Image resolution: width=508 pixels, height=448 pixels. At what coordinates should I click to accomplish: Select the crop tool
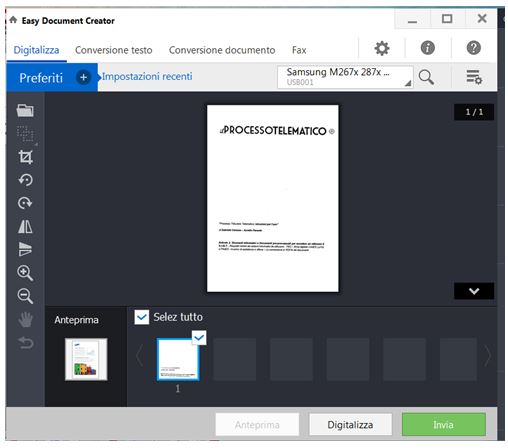click(25, 157)
